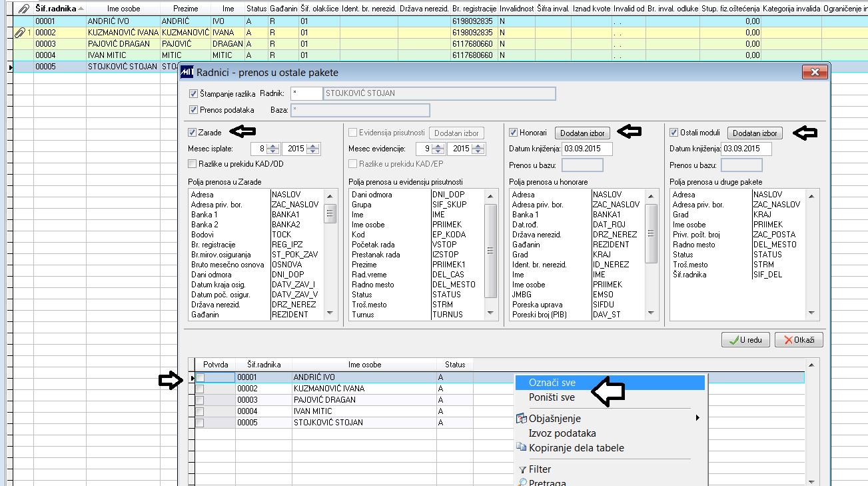
Task: Uncheck the Honorari checkbox
Action: (x=514, y=133)
